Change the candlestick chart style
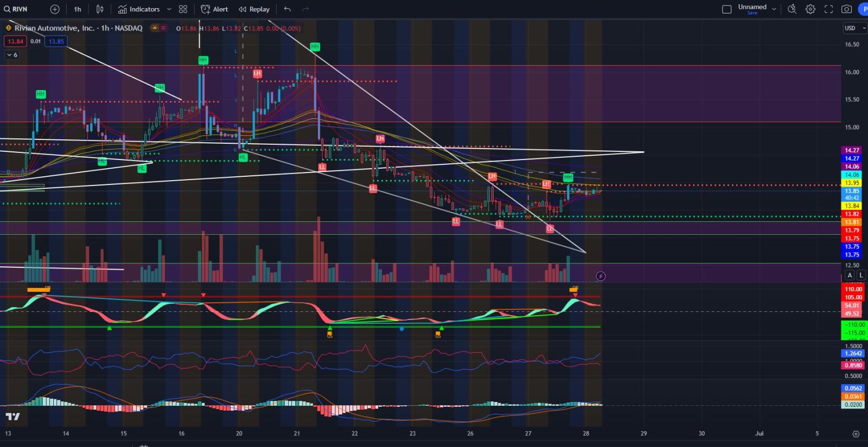Viewport: 868px width, 447px height. 100,9
